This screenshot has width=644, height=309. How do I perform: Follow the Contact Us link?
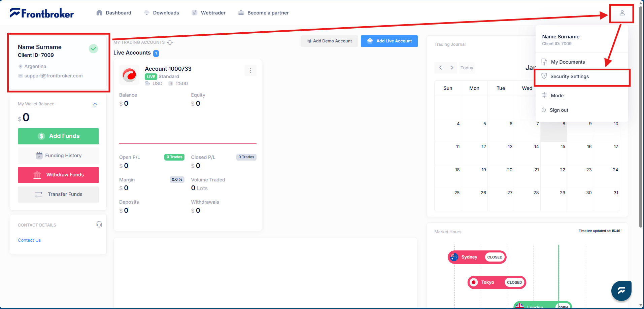(x=29, y=240)
